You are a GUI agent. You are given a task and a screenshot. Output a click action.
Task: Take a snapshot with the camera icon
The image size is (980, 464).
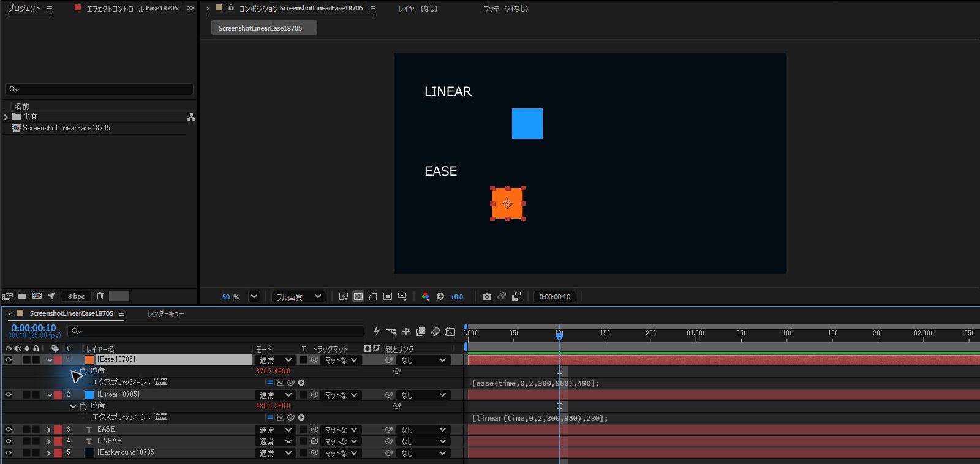(487, 297)
